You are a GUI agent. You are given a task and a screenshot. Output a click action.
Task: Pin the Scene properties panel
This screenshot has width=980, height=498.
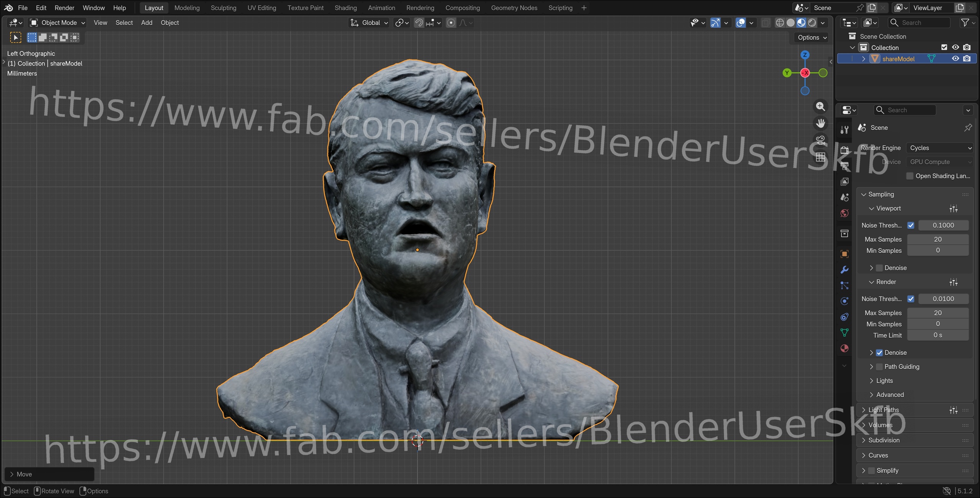coord(968,128)
